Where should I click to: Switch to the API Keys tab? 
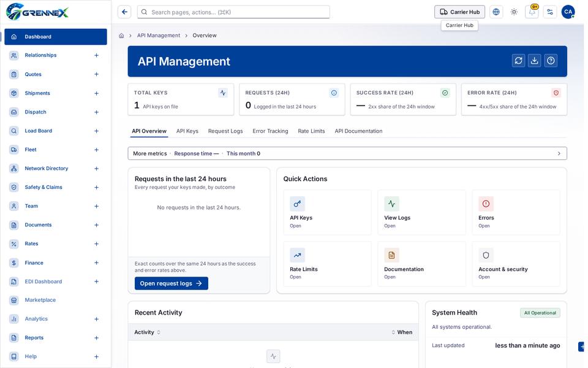(187, 131)
